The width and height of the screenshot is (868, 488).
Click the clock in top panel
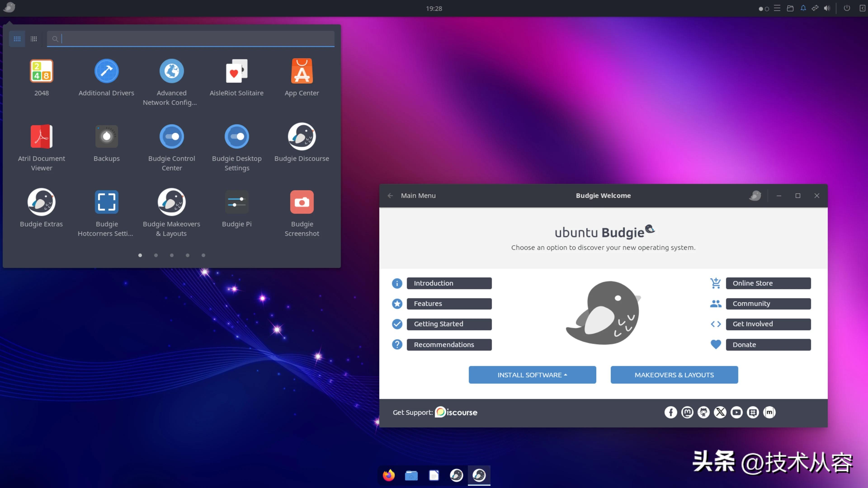pos(434,8)
